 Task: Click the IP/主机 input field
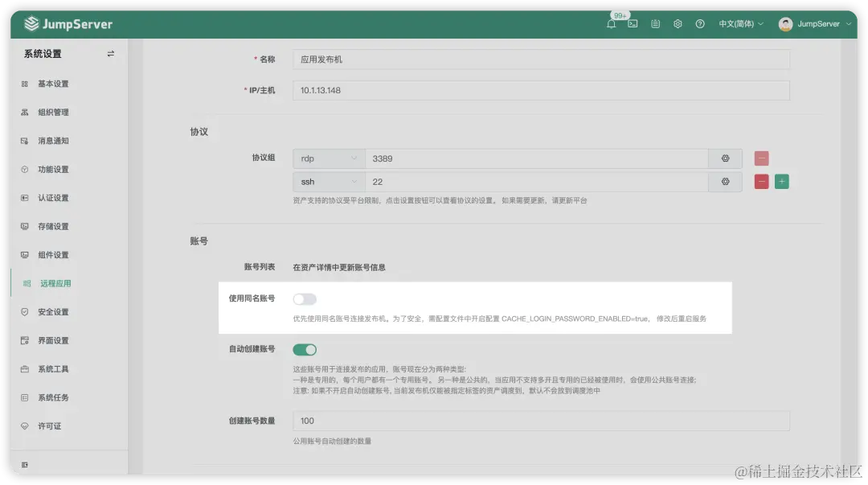point(541,90)
